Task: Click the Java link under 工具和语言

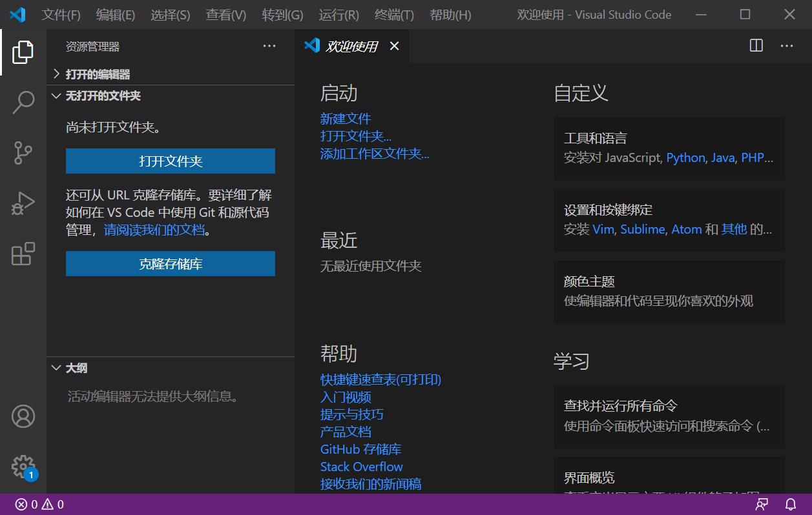Action: pos(723,157)
